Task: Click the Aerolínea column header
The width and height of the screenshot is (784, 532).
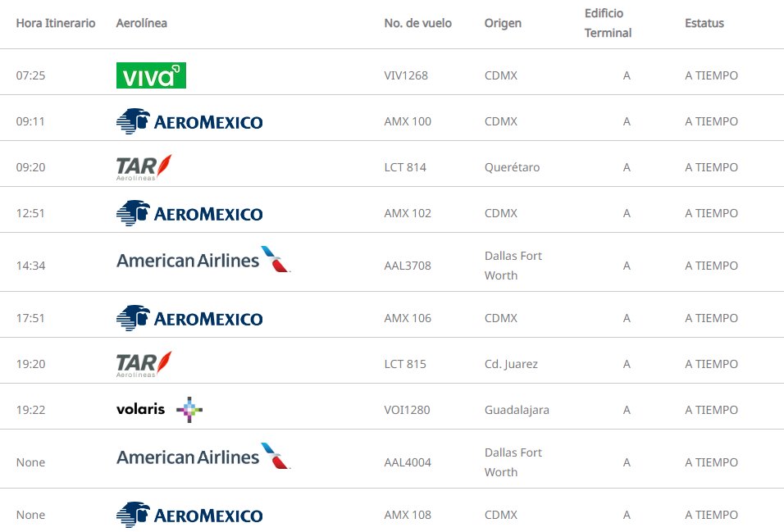Action: pos(142,23)
